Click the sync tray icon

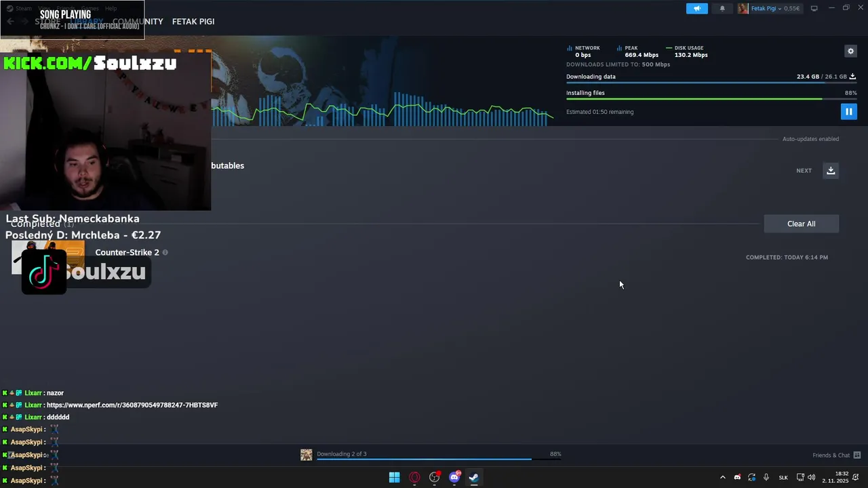click(751, 477)
